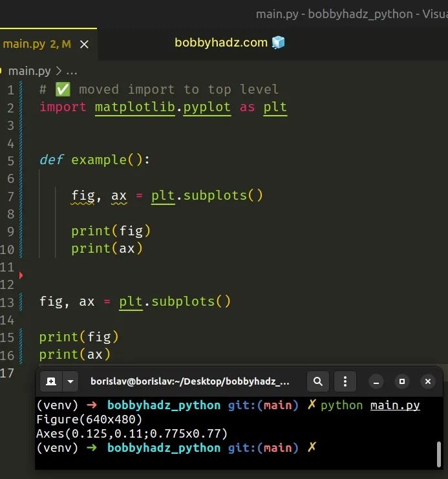Select the main.py 2, M tab
The image size is (448, 479).
[x=48, y=45]
